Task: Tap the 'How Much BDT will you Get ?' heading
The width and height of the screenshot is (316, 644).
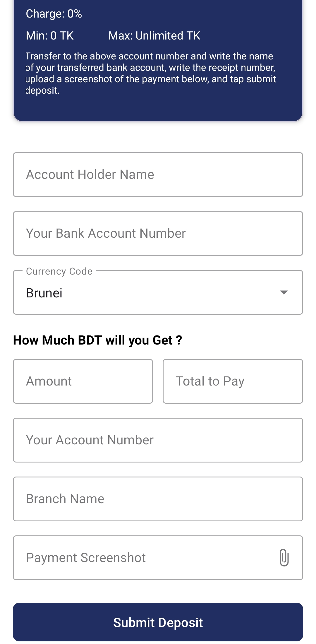Action: (98, 340)
